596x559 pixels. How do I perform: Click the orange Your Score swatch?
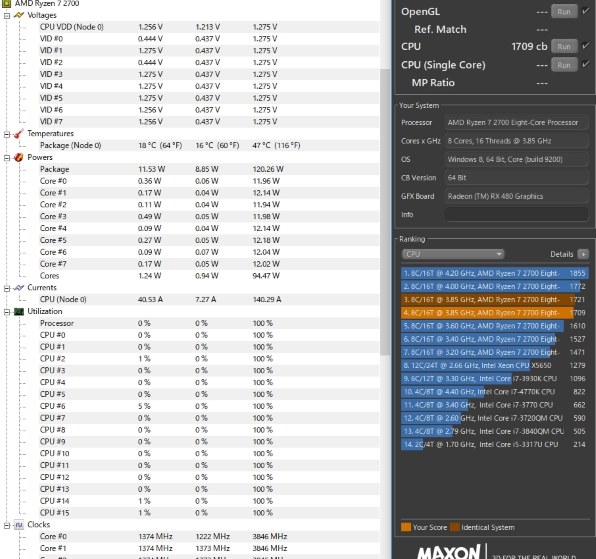click(x=406, y=527)
